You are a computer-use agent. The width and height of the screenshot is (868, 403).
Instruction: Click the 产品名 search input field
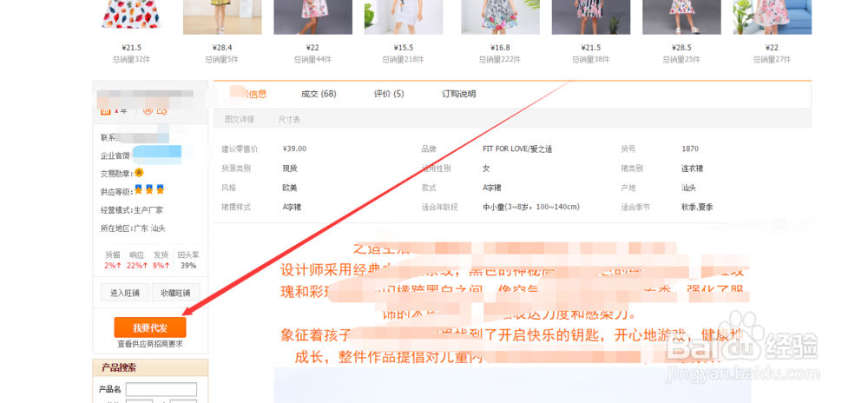[x=161, y=389]
